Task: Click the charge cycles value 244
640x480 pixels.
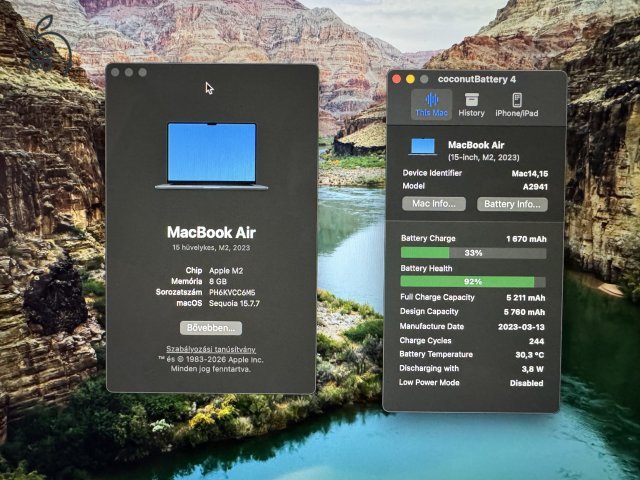Action: pos(536,341)
